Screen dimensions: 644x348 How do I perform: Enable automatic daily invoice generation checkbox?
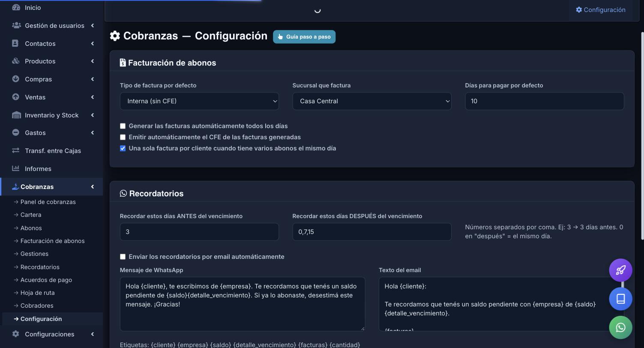click(123, 126)
